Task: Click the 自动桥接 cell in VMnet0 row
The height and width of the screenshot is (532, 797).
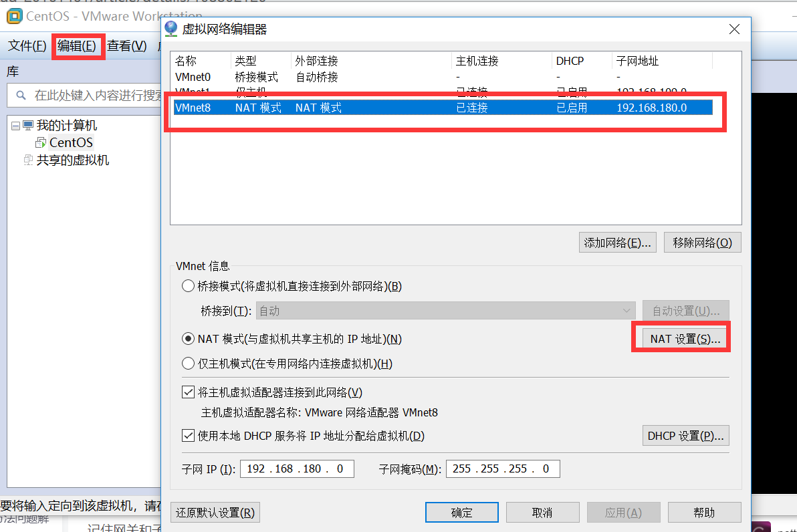Action: coord(317,78)
